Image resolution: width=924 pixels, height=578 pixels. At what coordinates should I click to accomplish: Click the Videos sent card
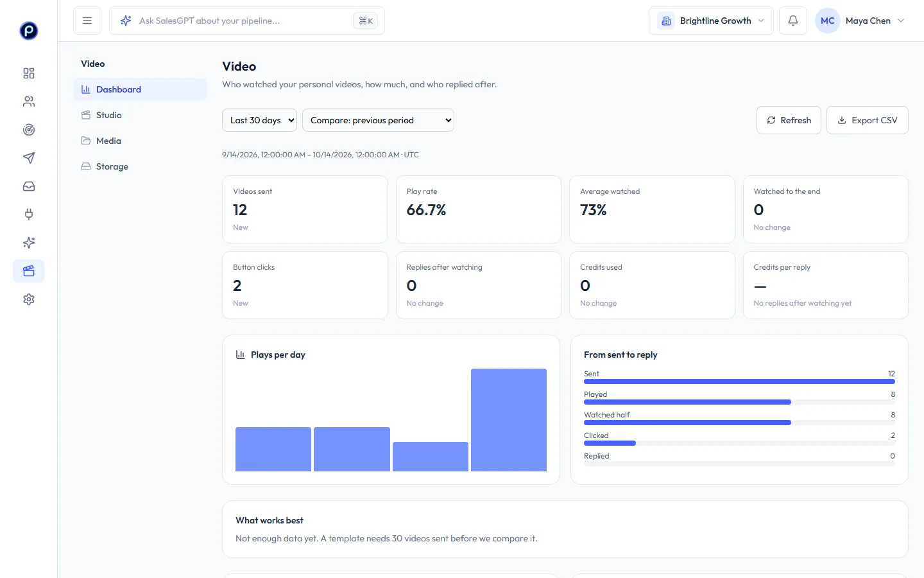point(305,209)
